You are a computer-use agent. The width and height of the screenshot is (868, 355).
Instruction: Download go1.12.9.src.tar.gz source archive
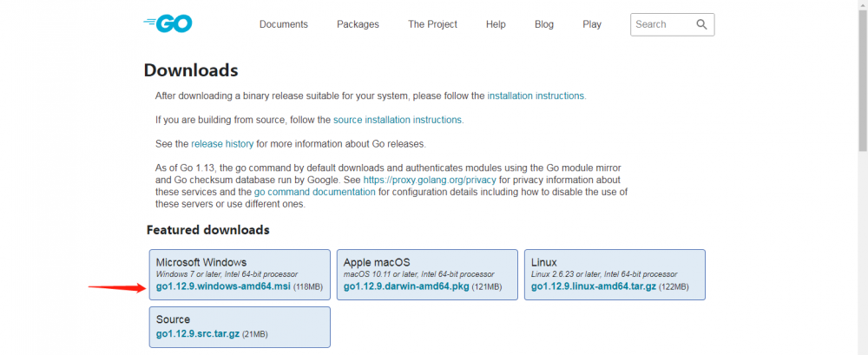pyautogui.click(x=197, y=333)
